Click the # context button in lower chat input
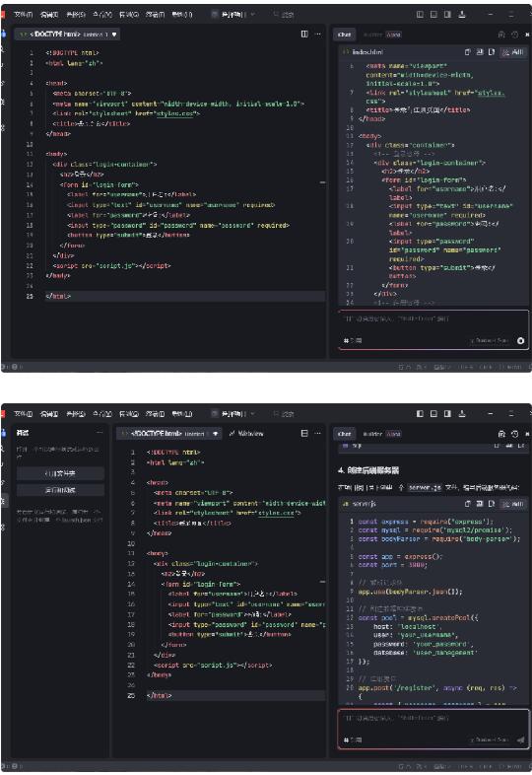This screenshot has height=775, width=532. pos(352,740)
